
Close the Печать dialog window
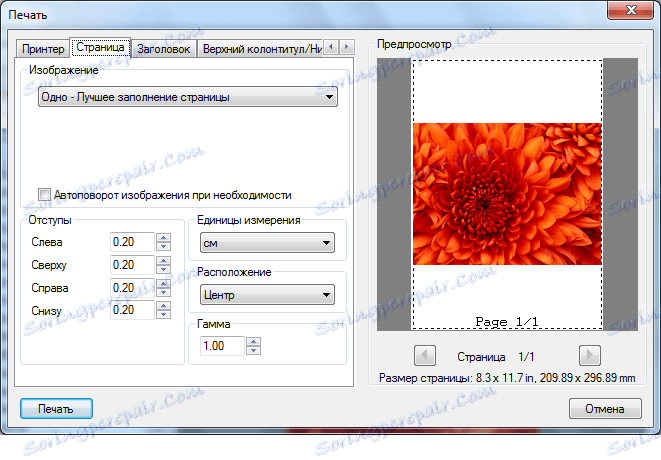pos(631,10)
